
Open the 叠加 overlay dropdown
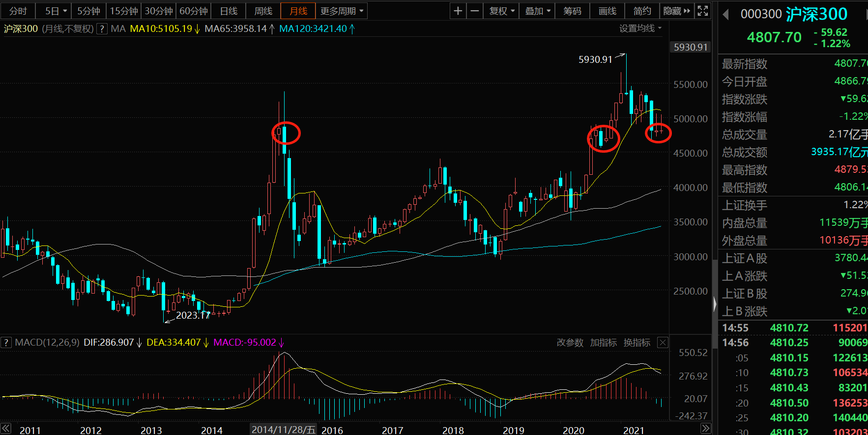(538, 11)
